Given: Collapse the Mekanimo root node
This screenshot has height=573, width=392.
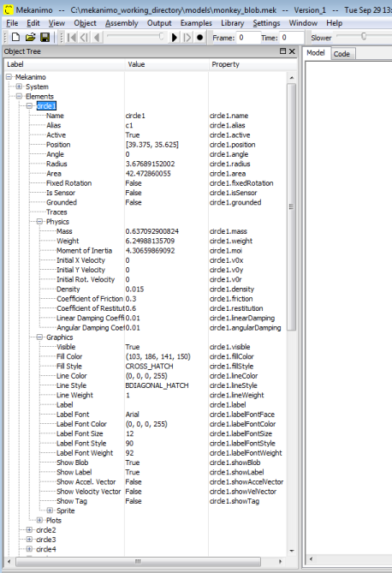Looking at the screenshot, I should point(9,77).
